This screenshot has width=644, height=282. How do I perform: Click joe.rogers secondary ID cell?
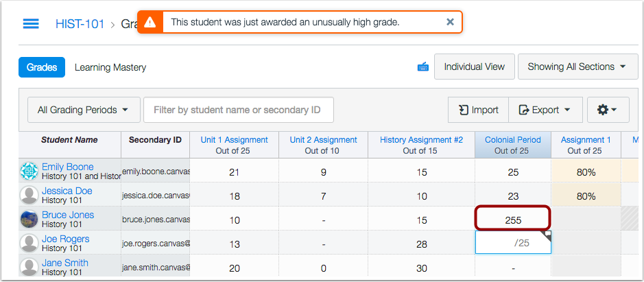[155, 244]
